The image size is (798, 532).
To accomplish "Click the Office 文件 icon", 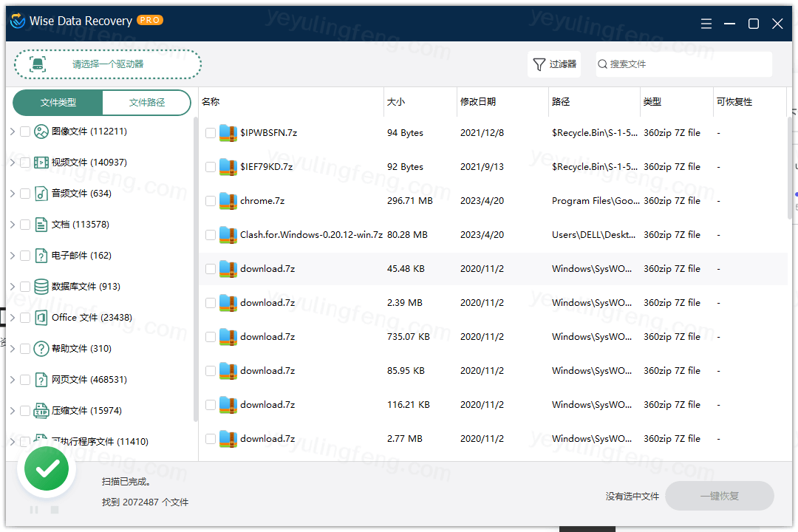I will tap(41, 318).
